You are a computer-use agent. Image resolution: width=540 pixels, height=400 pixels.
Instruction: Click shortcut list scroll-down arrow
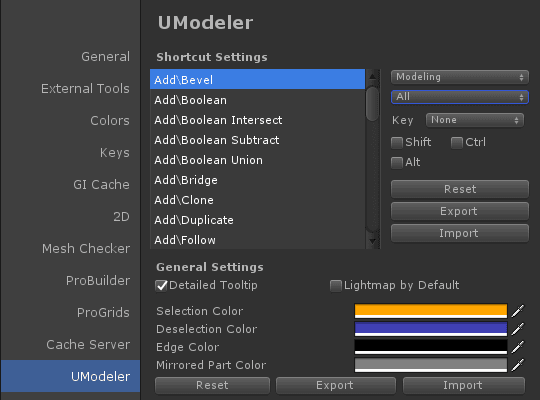pyautogui.click(x=372, y=240)
